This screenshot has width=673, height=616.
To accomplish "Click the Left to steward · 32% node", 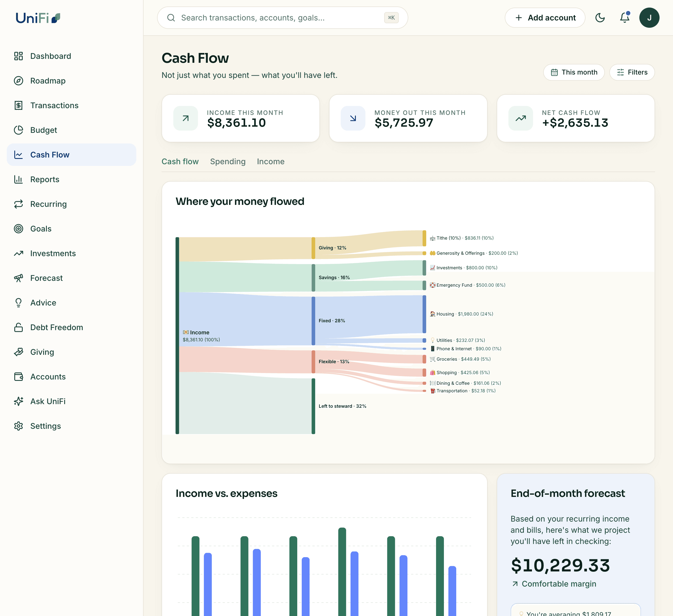I will pos(313,406).
